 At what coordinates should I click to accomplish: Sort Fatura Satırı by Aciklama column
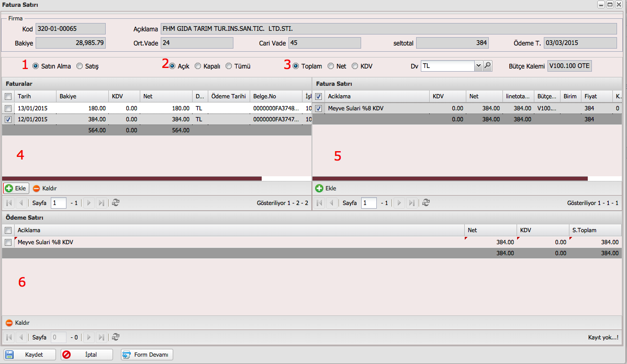coord(377,96)
